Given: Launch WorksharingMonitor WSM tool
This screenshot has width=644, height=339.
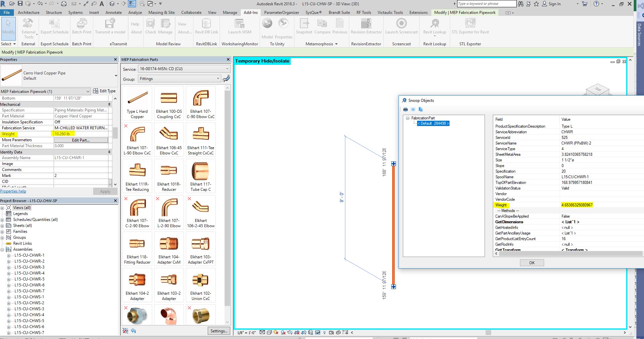Looking at the screenshot, I should pos(239,26).
